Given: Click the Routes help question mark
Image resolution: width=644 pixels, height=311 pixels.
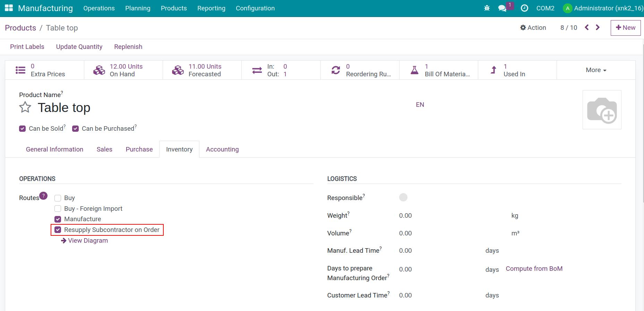Looking at the screenshot, I should [43, 196].
